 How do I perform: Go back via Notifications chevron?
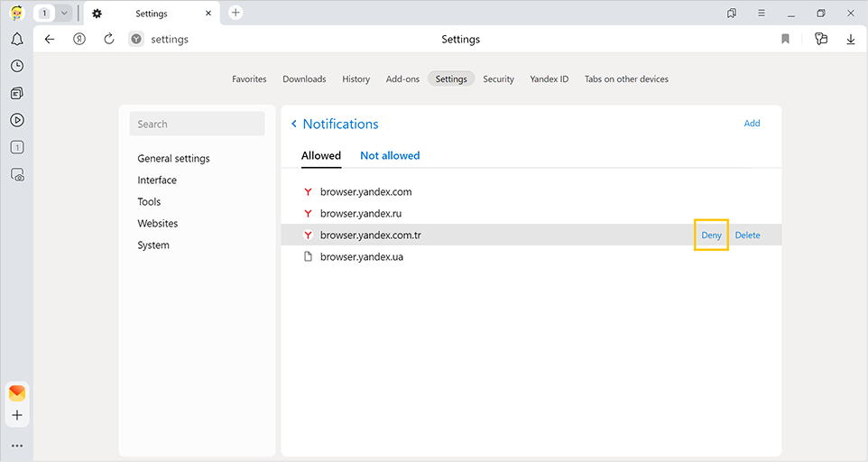[x=294, y=125]
